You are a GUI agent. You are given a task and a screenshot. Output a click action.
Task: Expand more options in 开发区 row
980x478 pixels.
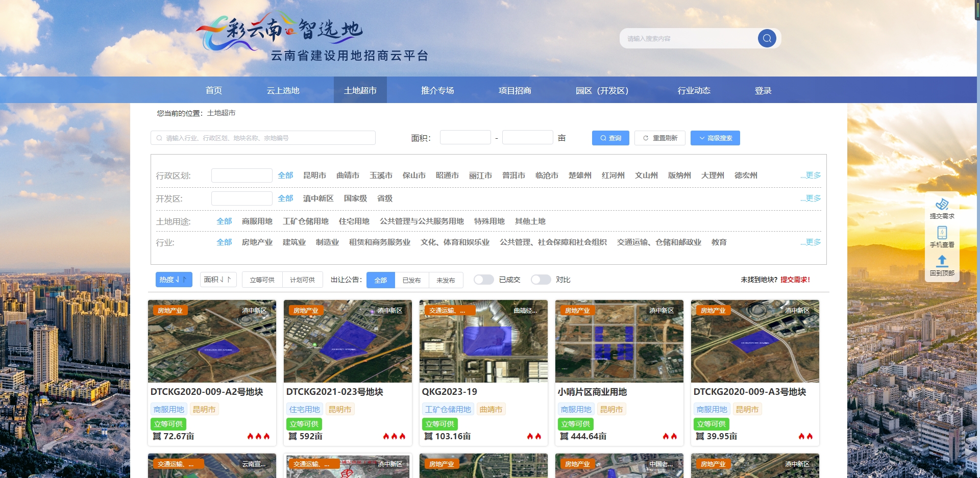coord(811,198)
